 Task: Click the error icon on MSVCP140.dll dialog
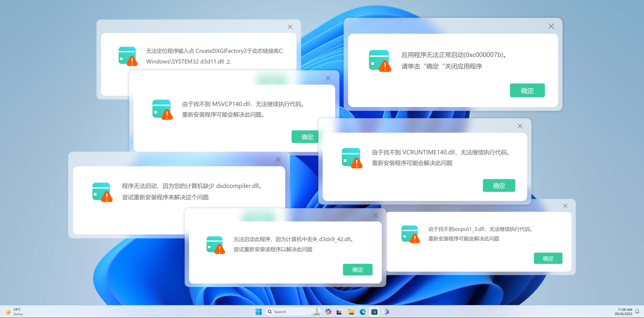tap(162, 109)
